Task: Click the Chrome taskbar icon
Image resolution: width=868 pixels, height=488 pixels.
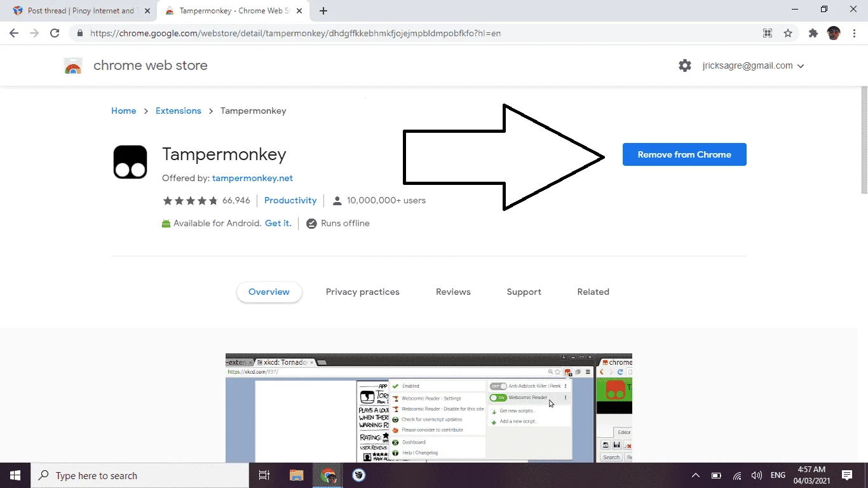Action: [x=328, y=475]
